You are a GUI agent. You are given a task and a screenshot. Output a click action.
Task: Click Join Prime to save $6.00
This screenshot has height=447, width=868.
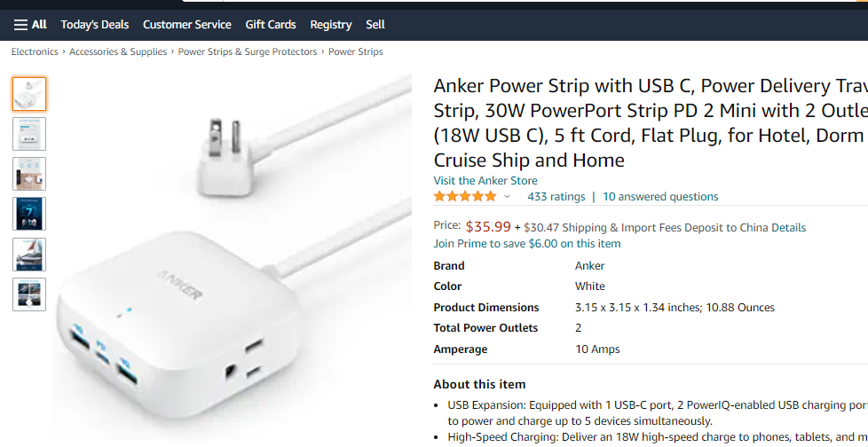(527, 244)
